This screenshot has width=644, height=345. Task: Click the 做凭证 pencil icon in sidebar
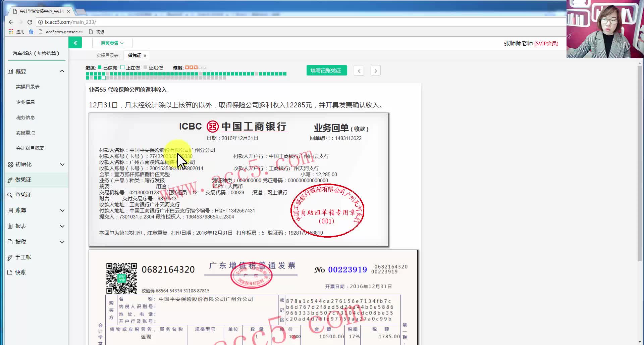(x=10, y=180)
